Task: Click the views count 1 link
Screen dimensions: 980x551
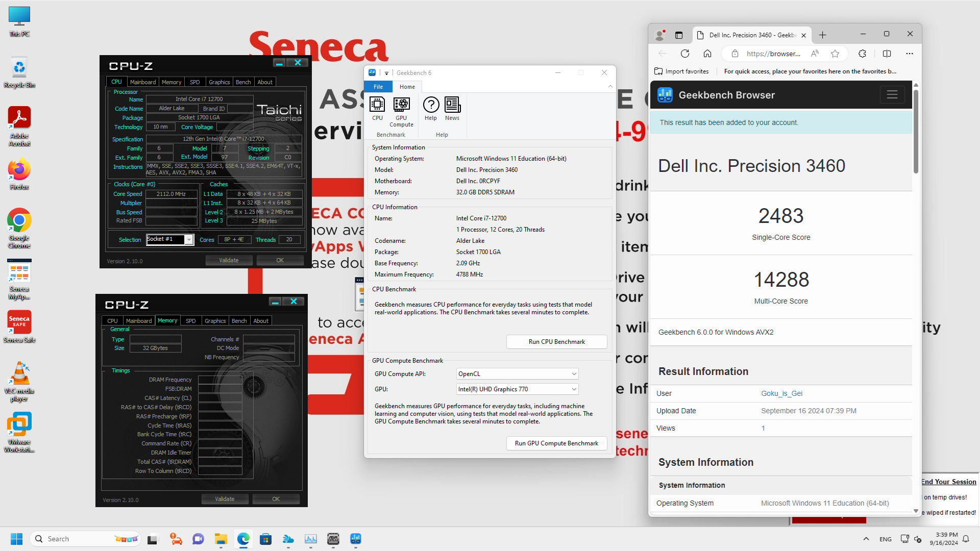Action: [763, 428]
